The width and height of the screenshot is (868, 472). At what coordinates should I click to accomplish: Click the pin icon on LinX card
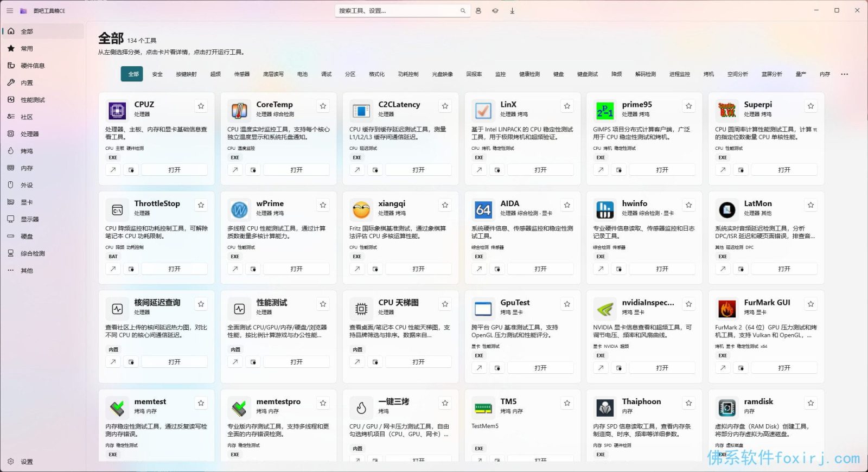point(497,170)
